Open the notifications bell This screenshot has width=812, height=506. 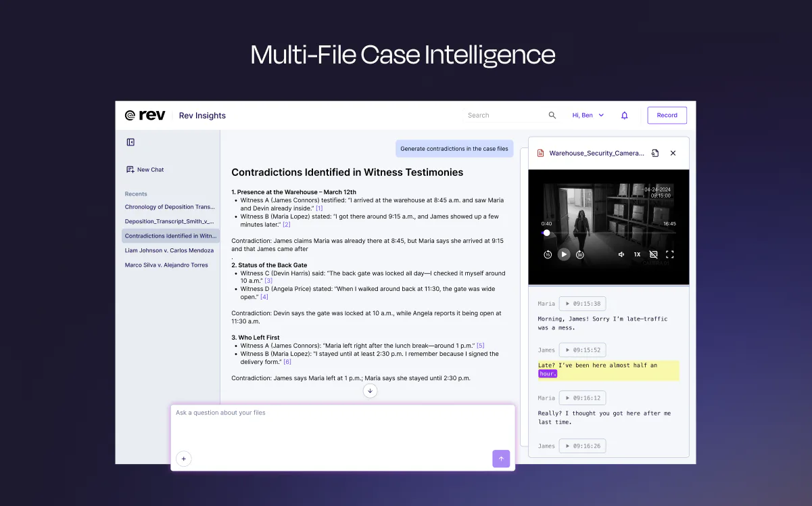(x=624, y=116)
